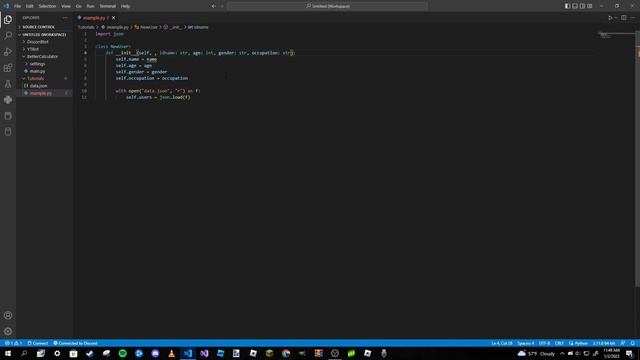
Task: Toggle the Panel layout icon
Action: click(x=575, y=6)
